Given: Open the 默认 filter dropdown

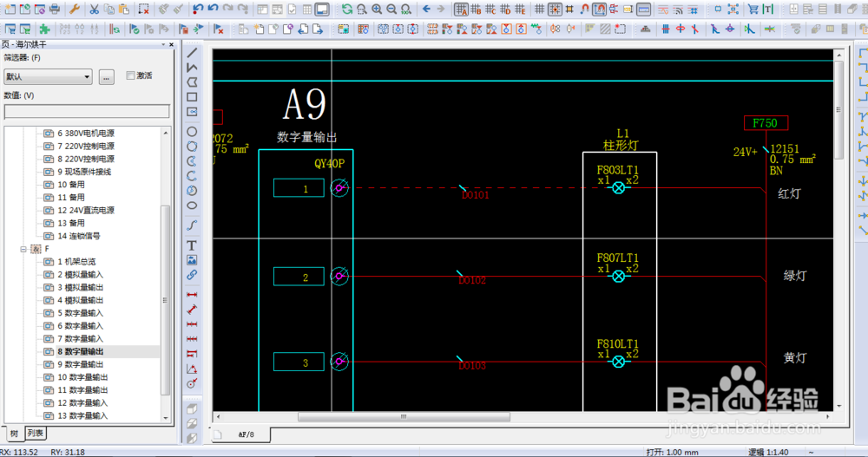Looking at the screenshot, I should [48, 77].
